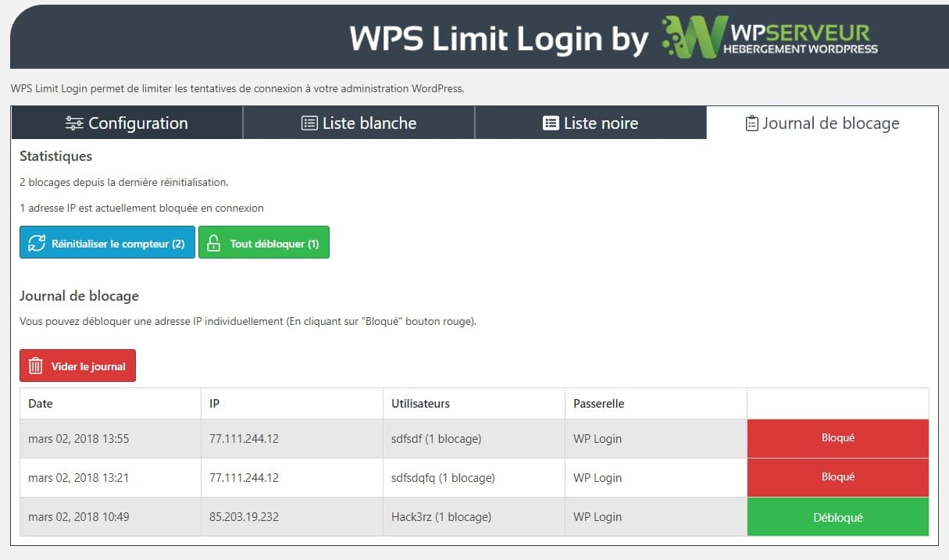Viewport: 949px width, 560px height.
Task: Switch to the Configuration tab
Action: [x=127, y=123]
